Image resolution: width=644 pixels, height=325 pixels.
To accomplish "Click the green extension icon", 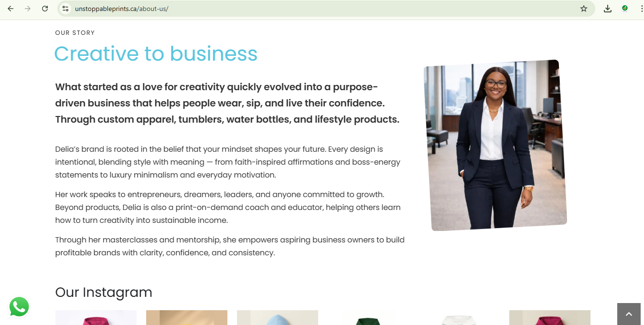I will (x=625, y=8).
